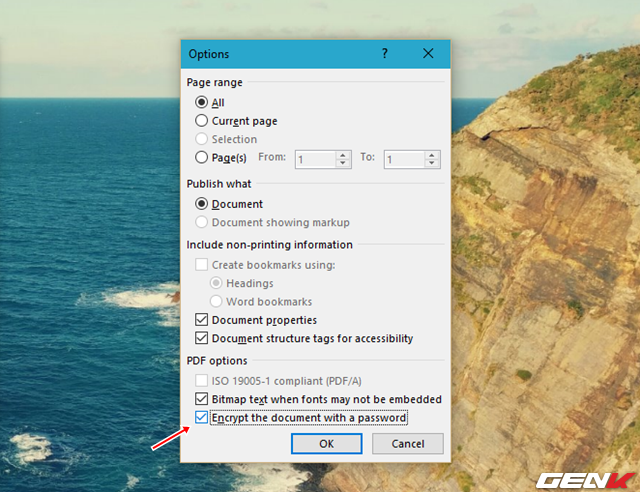Screen dimensions: 640x492
Task: Select Document under Publish what
Action: pos(202,204)
